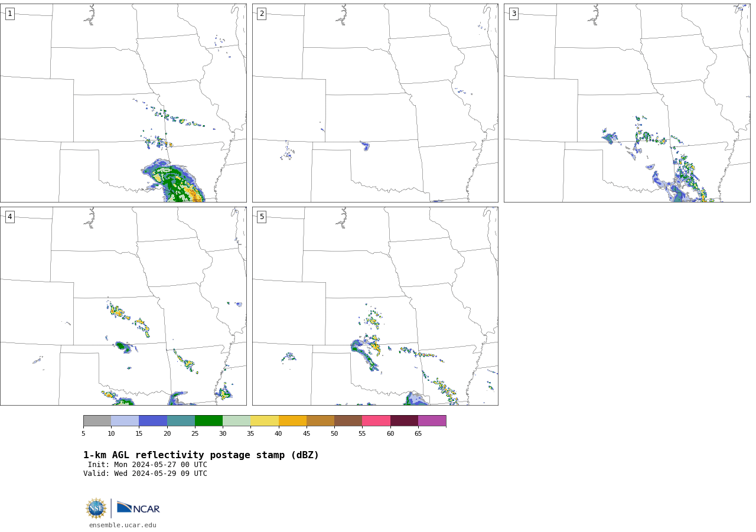Click the number 1 panel label
756x532 pixels.
pyautogui.click(x=9, y=14)
